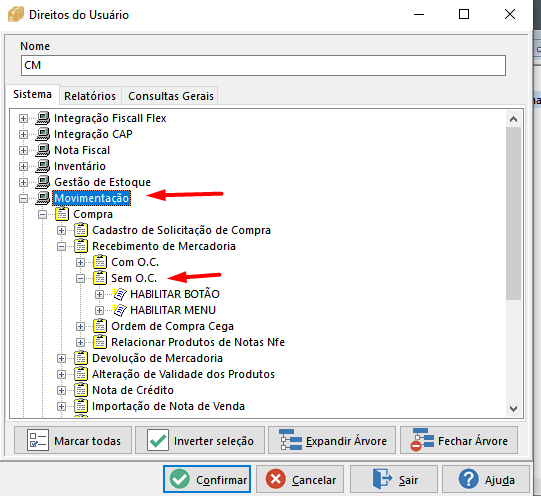541x496 pixels.
Task: Expand the Integração Fiscall Flex node
Action: [x=23, y=118]
